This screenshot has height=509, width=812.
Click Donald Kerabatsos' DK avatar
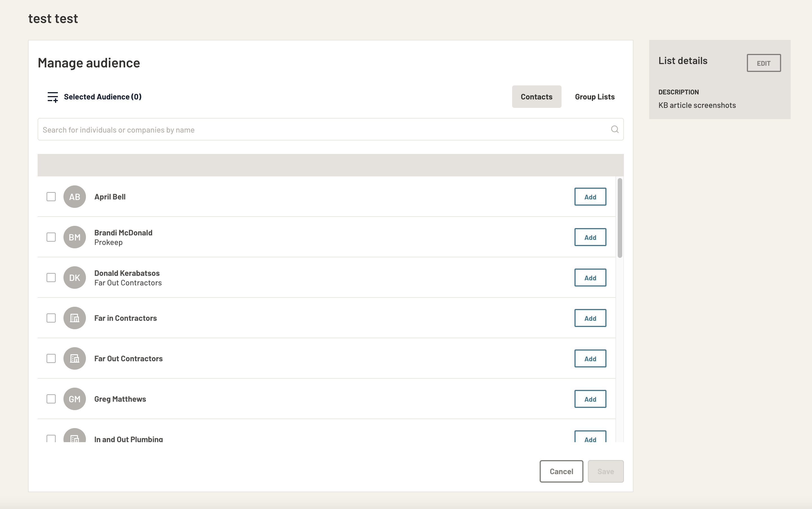pyautogui.click(x=75, y=277)
